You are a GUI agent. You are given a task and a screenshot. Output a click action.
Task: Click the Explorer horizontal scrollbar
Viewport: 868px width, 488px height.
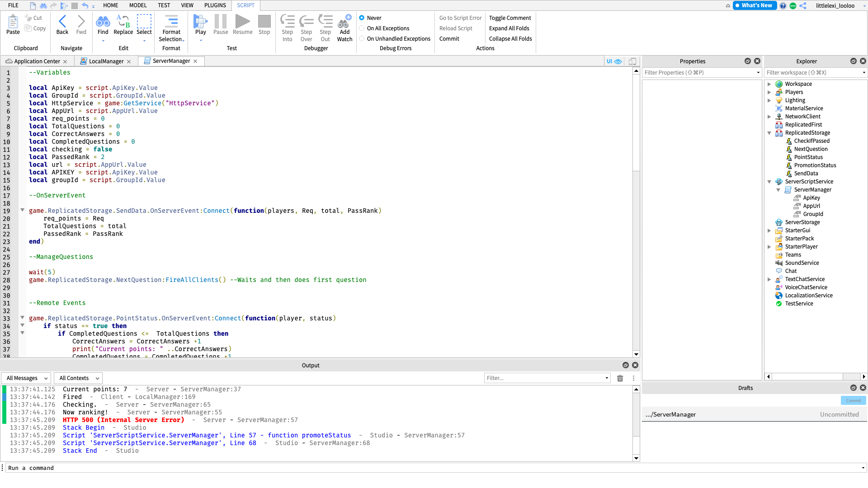click(807, 376)
